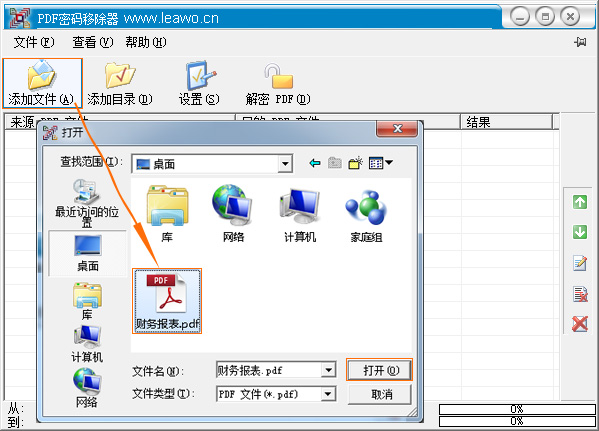
Task: Select the 计算机 item in the file list
Action: [300, 215]
